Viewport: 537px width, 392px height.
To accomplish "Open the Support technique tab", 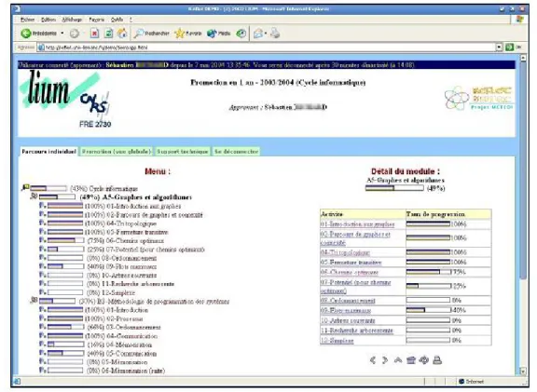I will point(182,151).
